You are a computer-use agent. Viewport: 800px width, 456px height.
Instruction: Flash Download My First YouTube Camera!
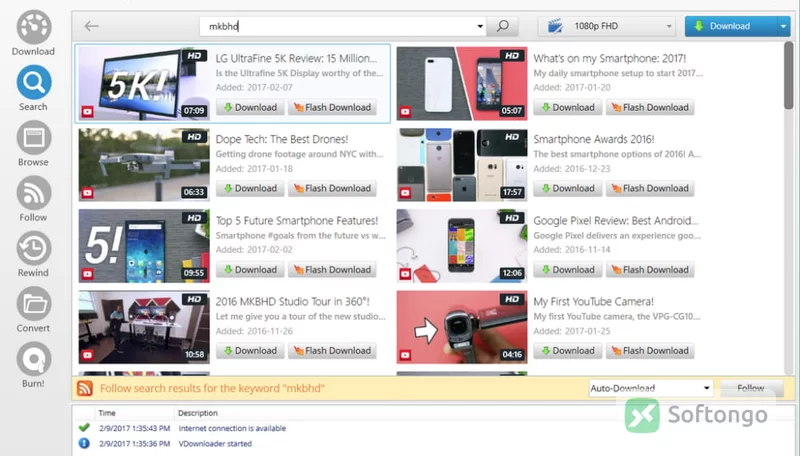click(x=650, y=350)
